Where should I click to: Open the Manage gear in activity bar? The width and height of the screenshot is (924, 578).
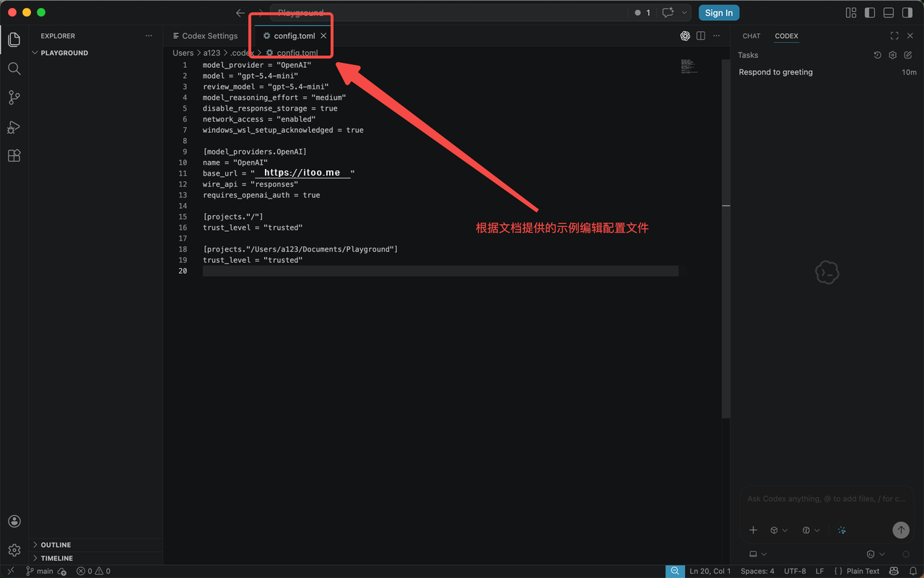(x=14, y=551)
